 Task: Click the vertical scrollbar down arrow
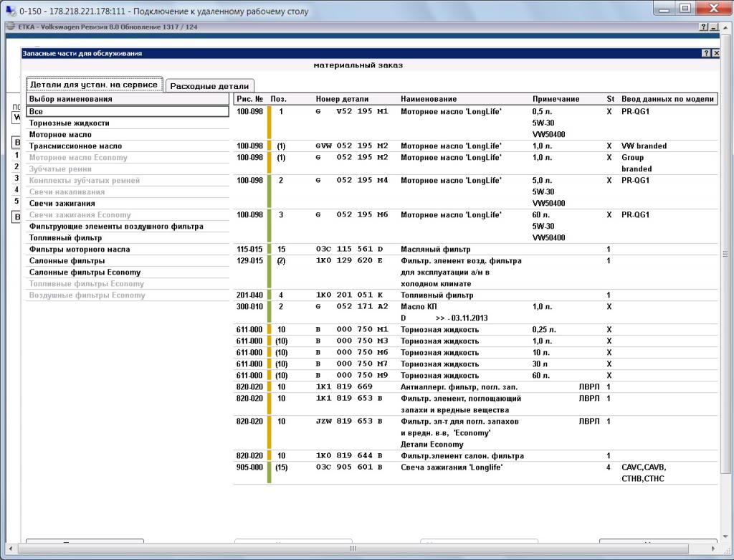tap(725, 536)
